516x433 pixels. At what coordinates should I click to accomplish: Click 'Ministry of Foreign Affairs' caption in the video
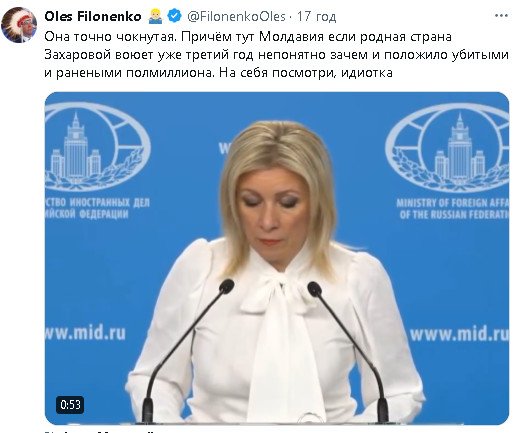coord(453,208)
